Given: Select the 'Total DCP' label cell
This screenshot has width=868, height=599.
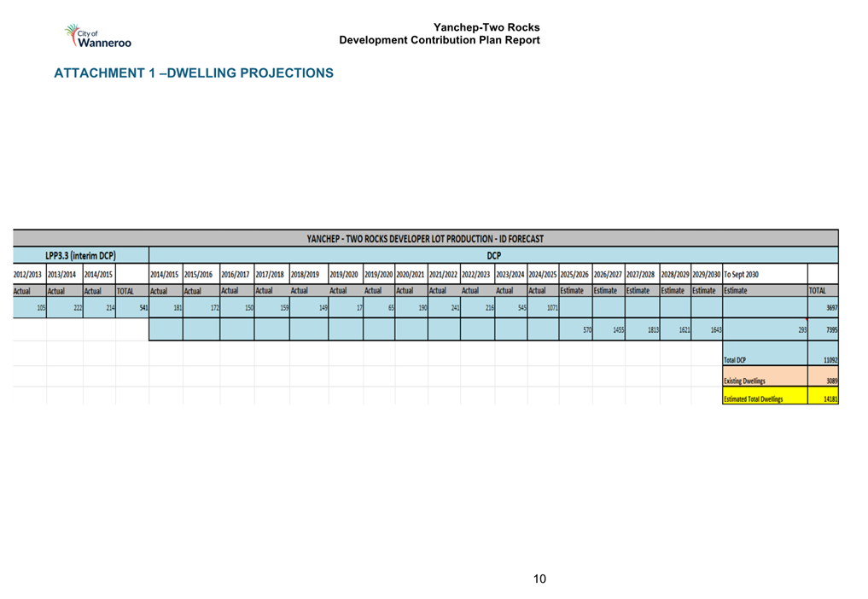Looking at the screenshot, I should pos(763,359).
